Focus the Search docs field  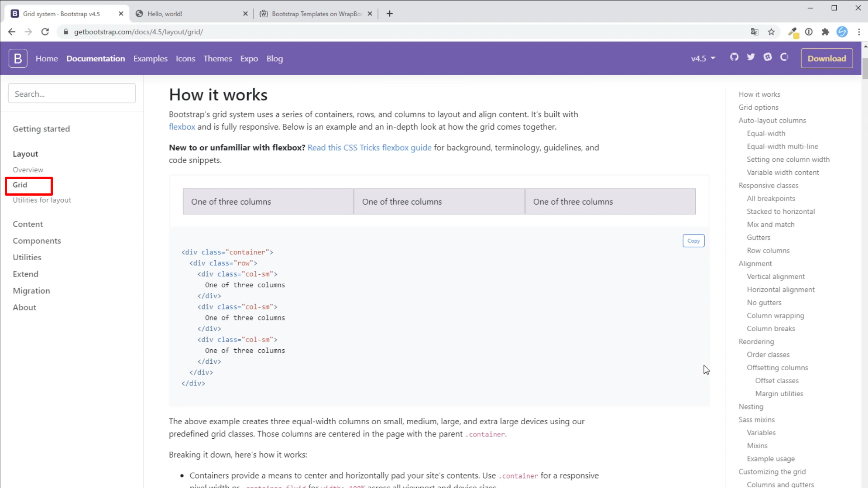[71, 94]
